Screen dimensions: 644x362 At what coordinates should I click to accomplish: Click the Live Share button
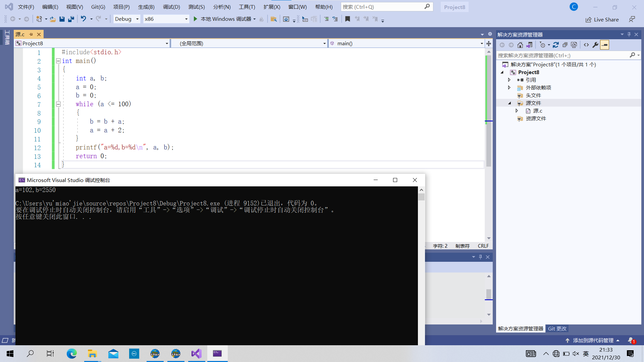click(x=602, y=20)
